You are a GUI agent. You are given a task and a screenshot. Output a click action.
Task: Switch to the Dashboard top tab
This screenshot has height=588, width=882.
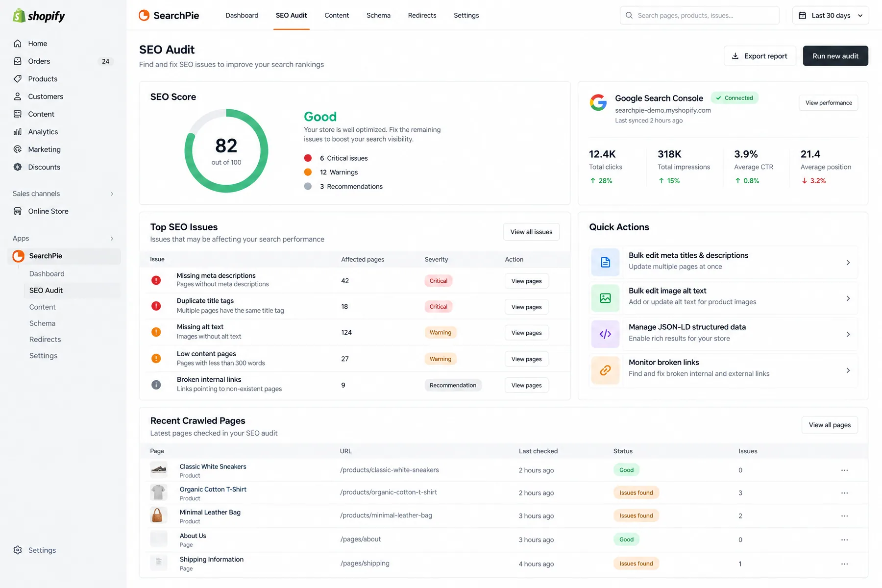tap(242, 15)
